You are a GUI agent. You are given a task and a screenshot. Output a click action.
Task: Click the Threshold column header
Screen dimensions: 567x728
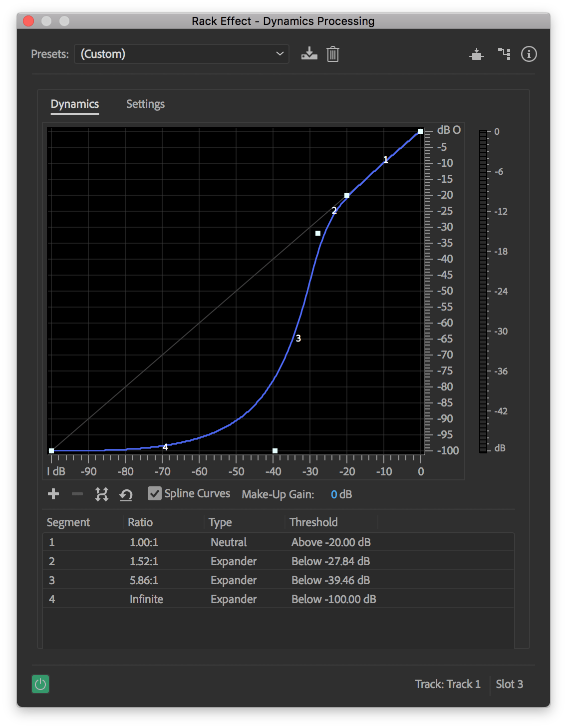(x=313, y=522)
